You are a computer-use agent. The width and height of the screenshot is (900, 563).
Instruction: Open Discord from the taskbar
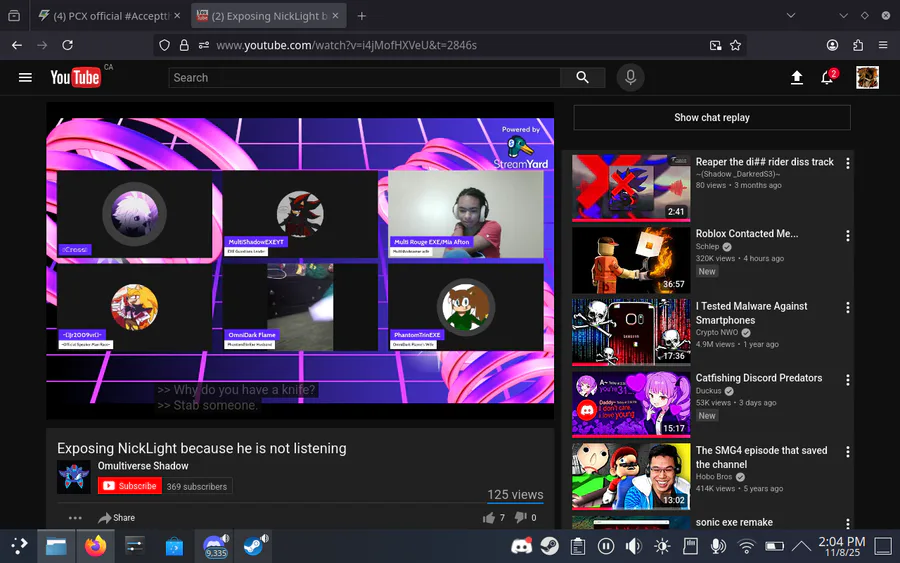click(x=215, y=546)
